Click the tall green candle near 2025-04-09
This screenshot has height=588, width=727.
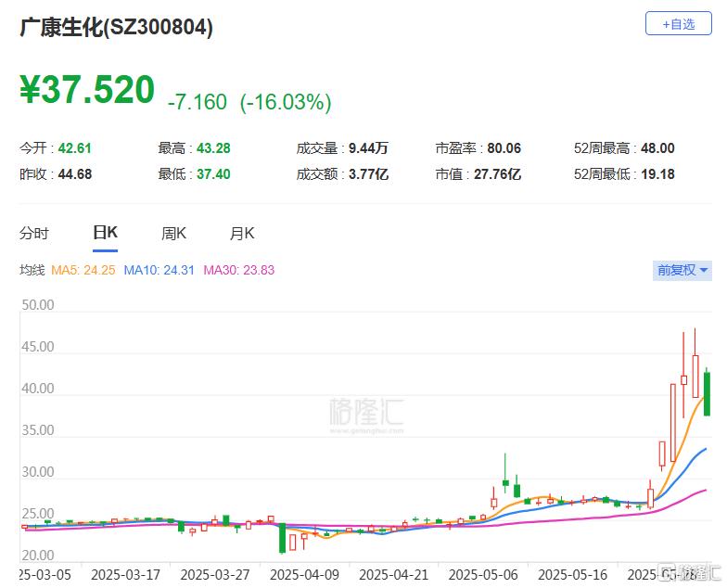click(x=282, y=538)
